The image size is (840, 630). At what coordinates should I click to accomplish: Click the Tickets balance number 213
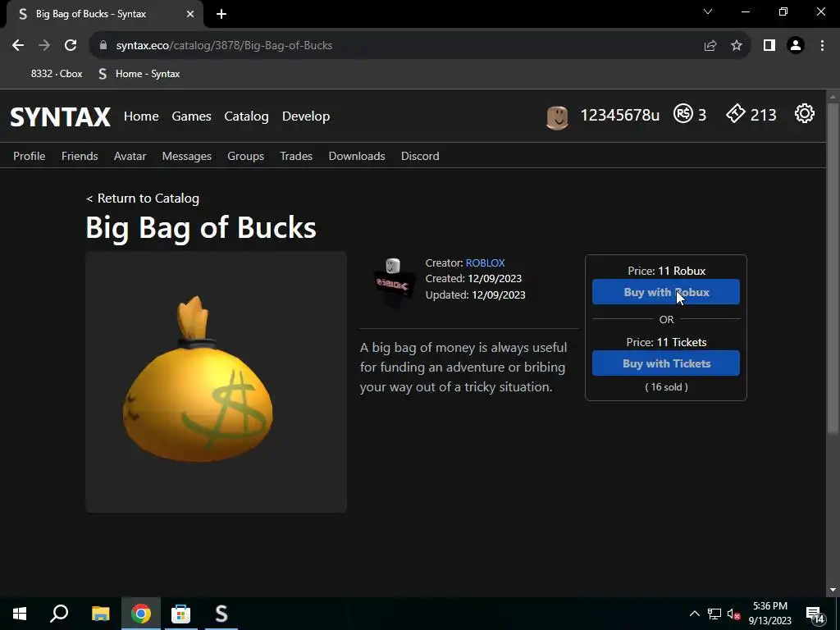click(x=764, y=115)
